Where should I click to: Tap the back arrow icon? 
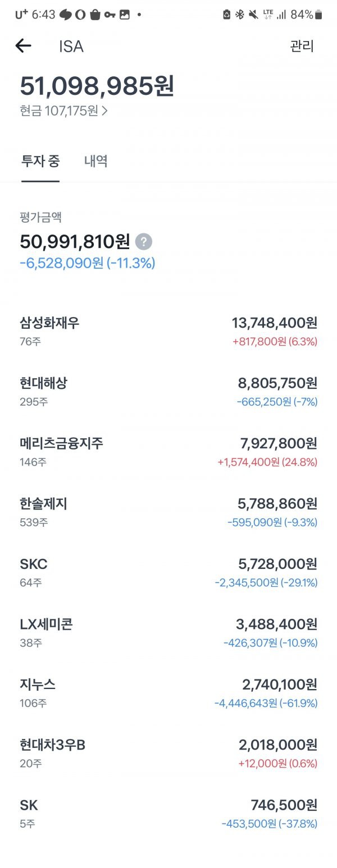click(x=23, y=46)
